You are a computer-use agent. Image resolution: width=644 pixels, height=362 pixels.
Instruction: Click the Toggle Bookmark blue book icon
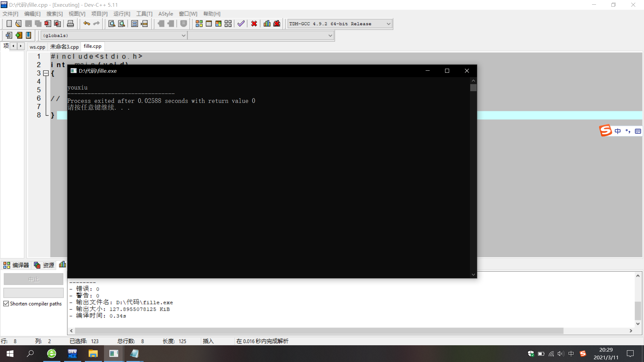29,35
